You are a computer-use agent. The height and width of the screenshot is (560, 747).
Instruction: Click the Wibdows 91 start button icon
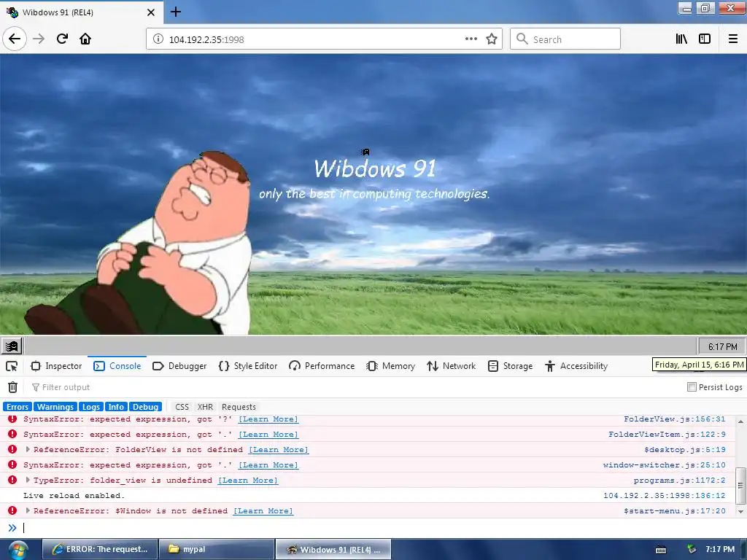12,346
